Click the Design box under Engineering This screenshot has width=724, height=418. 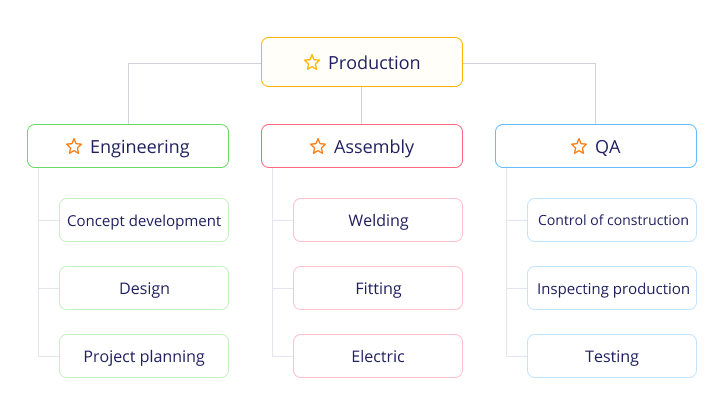[144, 288]
